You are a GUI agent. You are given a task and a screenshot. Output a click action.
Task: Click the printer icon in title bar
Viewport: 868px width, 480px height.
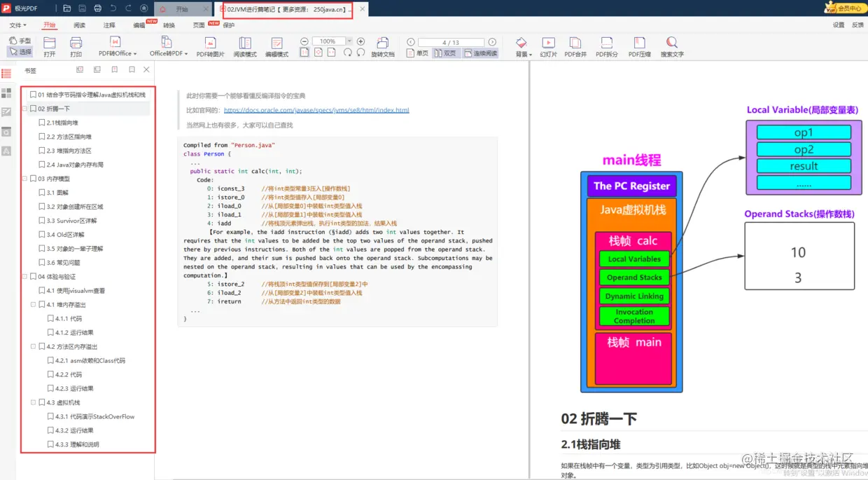(97, 9)
